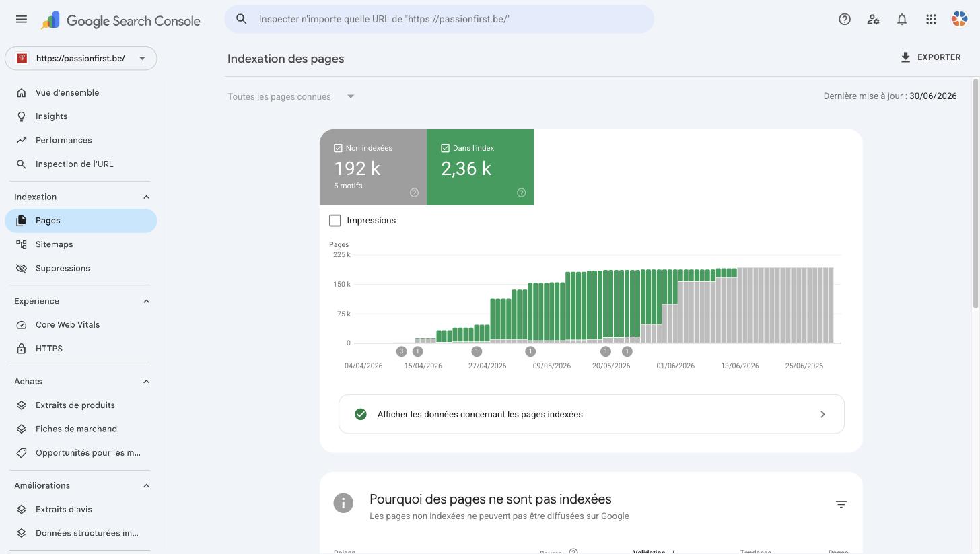Open Données structurées report

pyautogui.click(x=81, y=533)
